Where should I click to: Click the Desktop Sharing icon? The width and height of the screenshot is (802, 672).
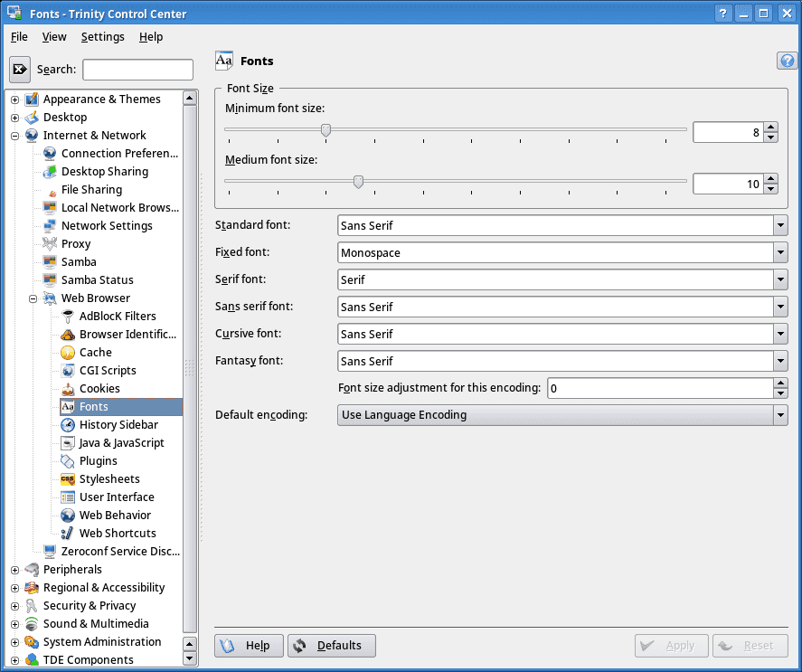[50, 172]
